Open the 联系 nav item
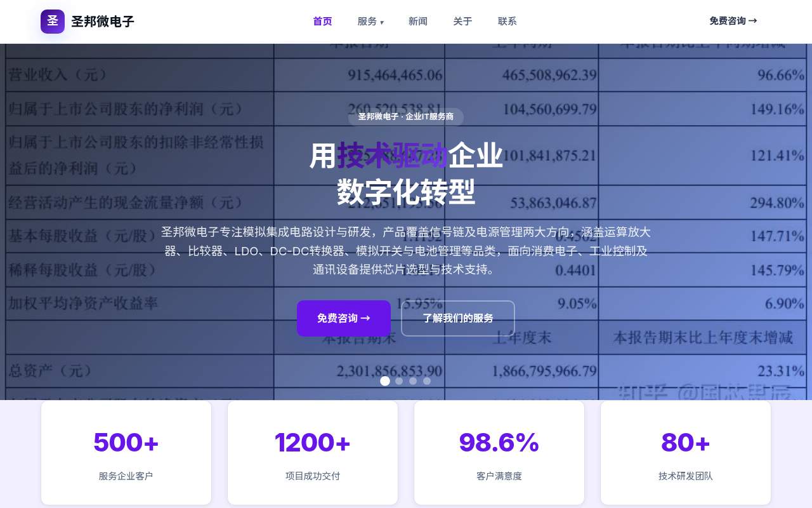 click(x=507, y=22)
